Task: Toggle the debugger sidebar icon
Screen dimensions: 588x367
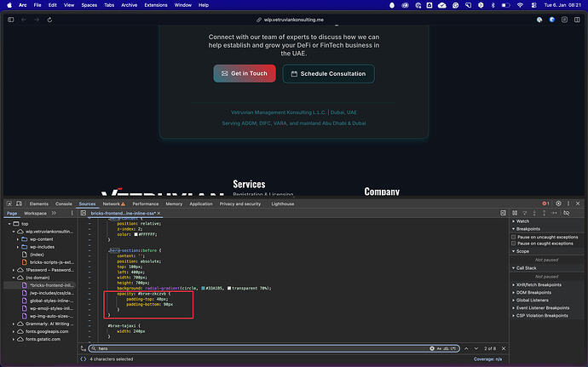Action: (504, 213)
